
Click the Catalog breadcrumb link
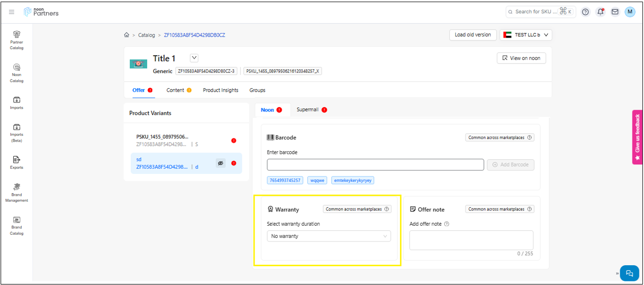147,35
